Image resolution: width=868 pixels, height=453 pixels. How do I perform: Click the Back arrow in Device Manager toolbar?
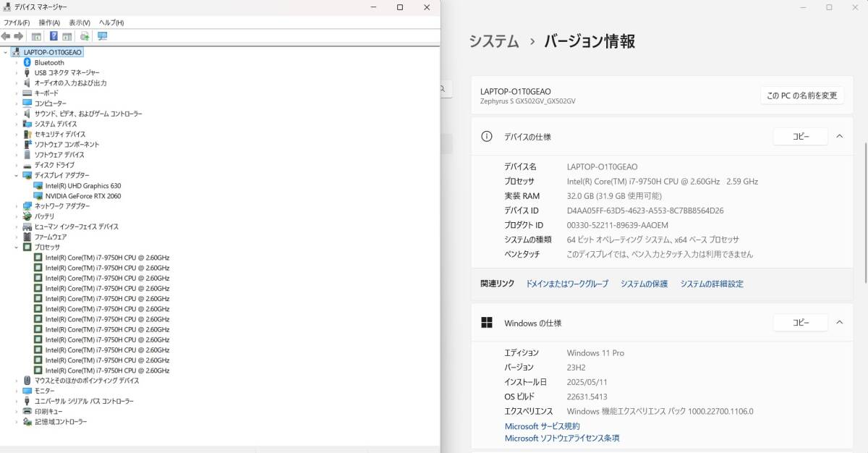pyautogui.click(x=6, y=36)
